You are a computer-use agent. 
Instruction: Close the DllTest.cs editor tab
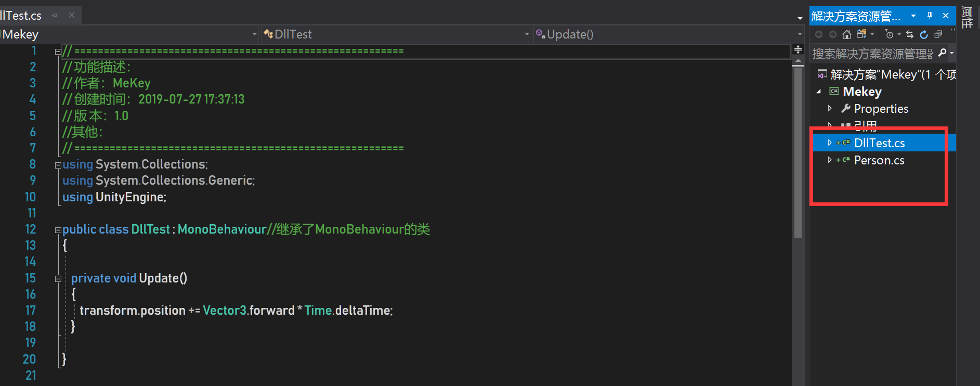coord(72,15)
